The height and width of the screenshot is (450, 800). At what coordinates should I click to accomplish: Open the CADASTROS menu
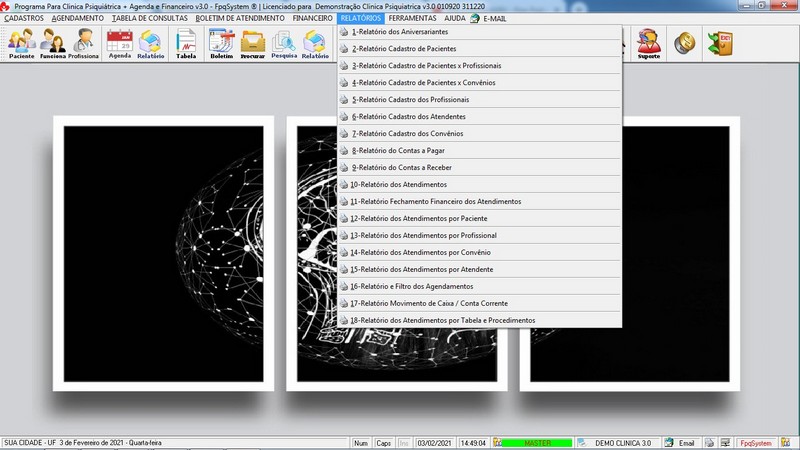[x=24, y=18]
